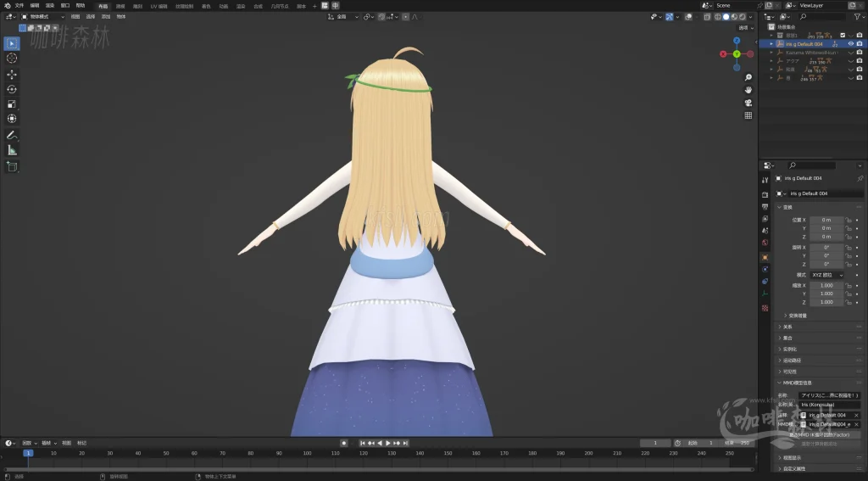
Task: Open the texture properties checker tab
Action: [765, 308]
